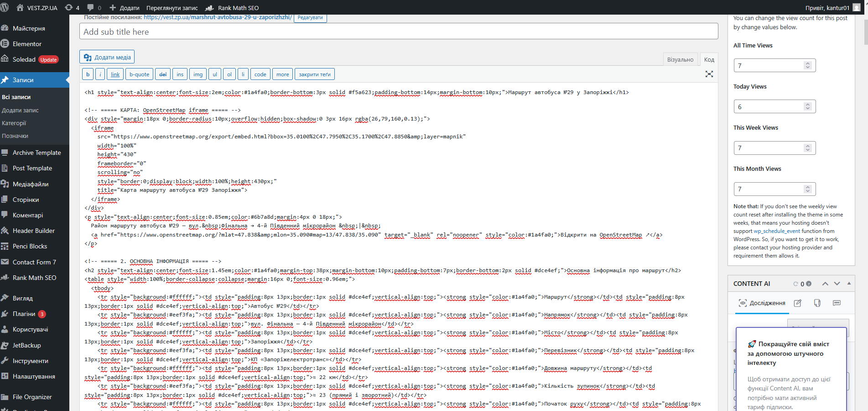868x411 pixels.
Task: Move the Content AI panel up
Action: pos(825,284)
